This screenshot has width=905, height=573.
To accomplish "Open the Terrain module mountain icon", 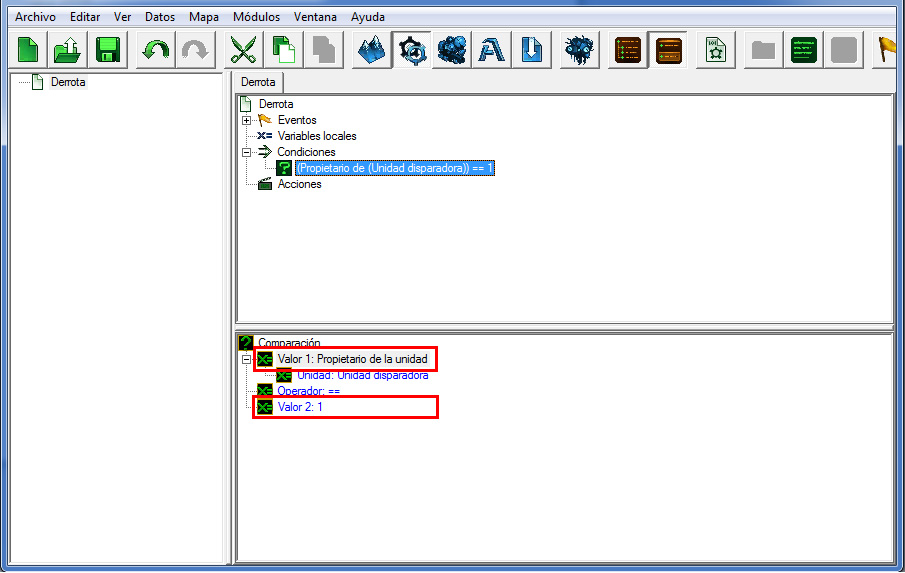I will pos(371,50).
